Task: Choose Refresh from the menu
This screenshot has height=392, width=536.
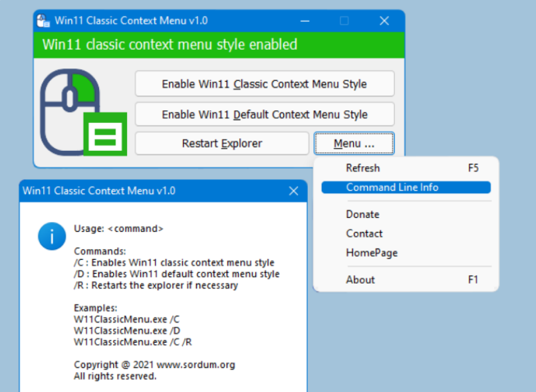Action: pyautogui.click(x=362, y=168)
